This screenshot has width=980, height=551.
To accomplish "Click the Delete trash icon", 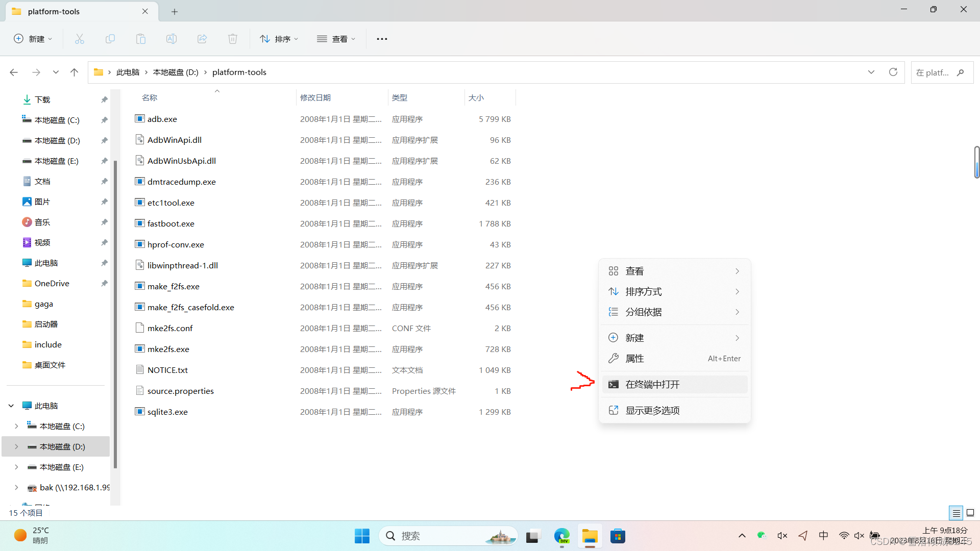I will click(233, 39).
